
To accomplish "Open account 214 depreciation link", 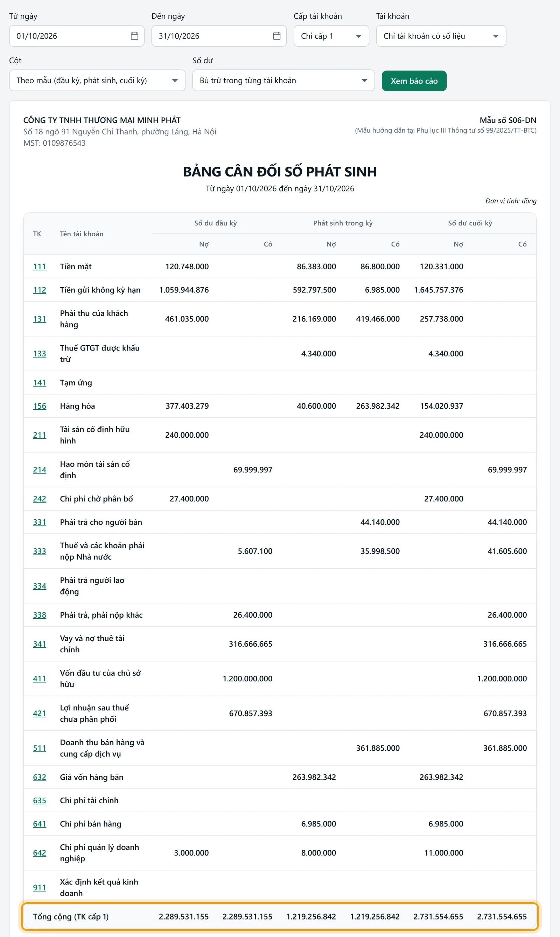I will pyautogui.click(x=40, y=470).
